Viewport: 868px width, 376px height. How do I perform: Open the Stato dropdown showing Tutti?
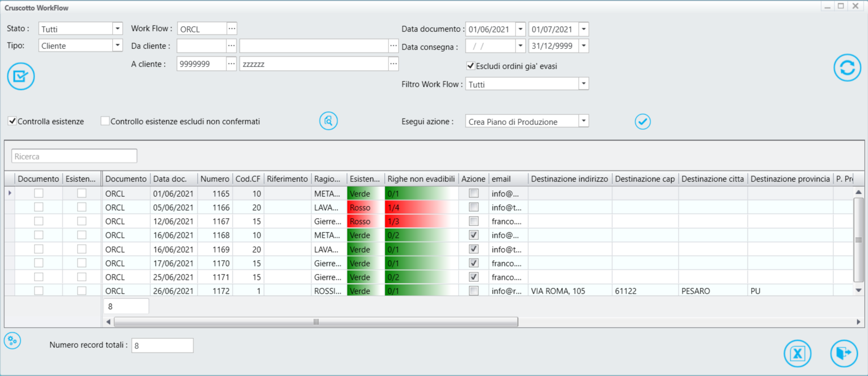coord(117,29)
